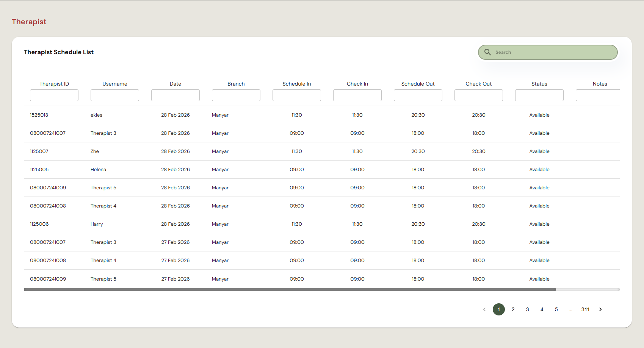Click the Check Out filter box

pos(479,95)
